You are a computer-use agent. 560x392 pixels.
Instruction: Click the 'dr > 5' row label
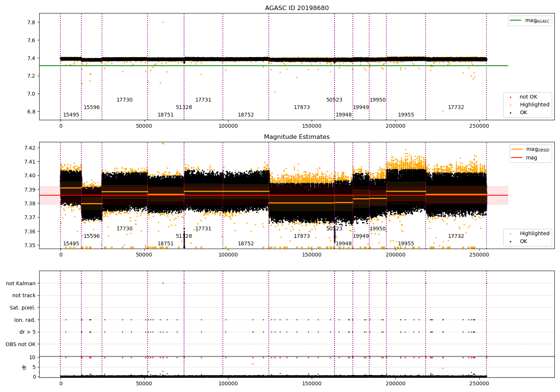pos(28,332)
